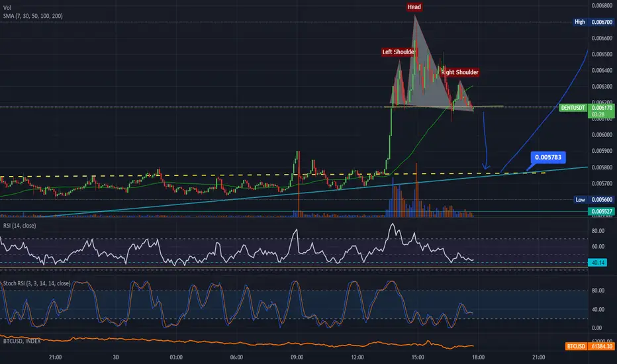Click the BTCUSD, INDEX legend
Viewport: 617px width, 364px height.
click(22, 341)
